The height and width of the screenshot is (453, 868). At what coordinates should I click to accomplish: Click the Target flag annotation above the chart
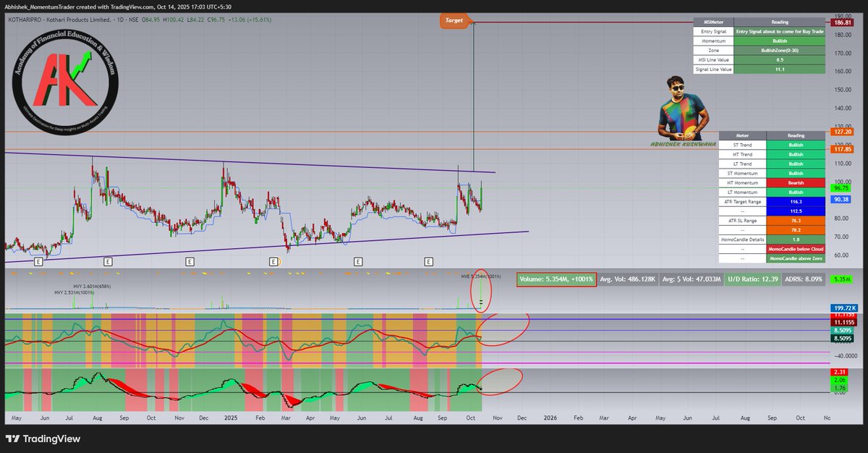pyautogui.click(x=454, y=21)
